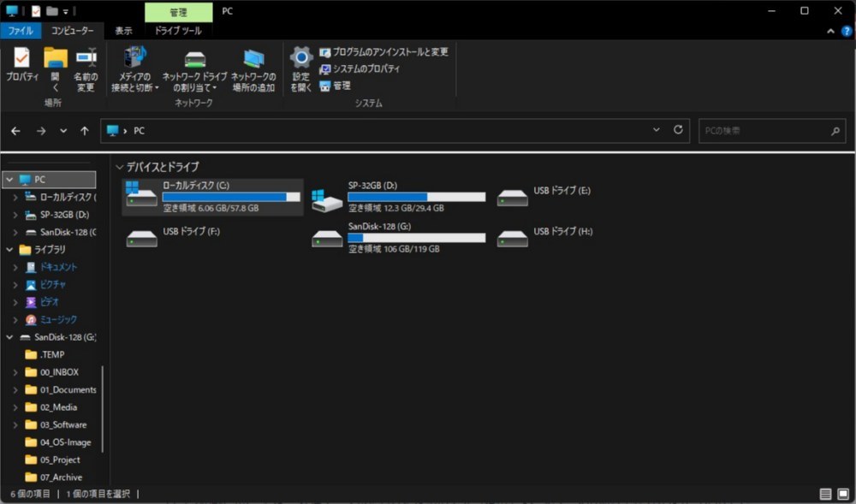Viewport: 856px width, 504px height.
Task: Select the ローカルディスク (C:) drive icon
Action: (141, 194)
